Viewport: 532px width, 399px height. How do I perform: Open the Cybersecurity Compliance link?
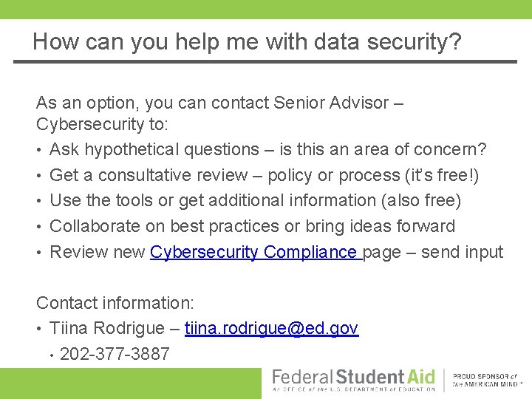click(x=254, y=253)
